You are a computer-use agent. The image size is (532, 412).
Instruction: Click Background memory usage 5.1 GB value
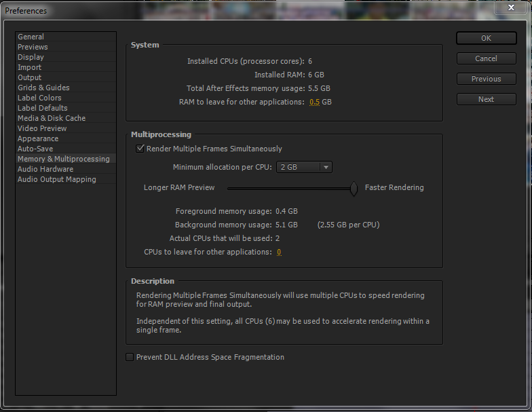coord(286,225)
